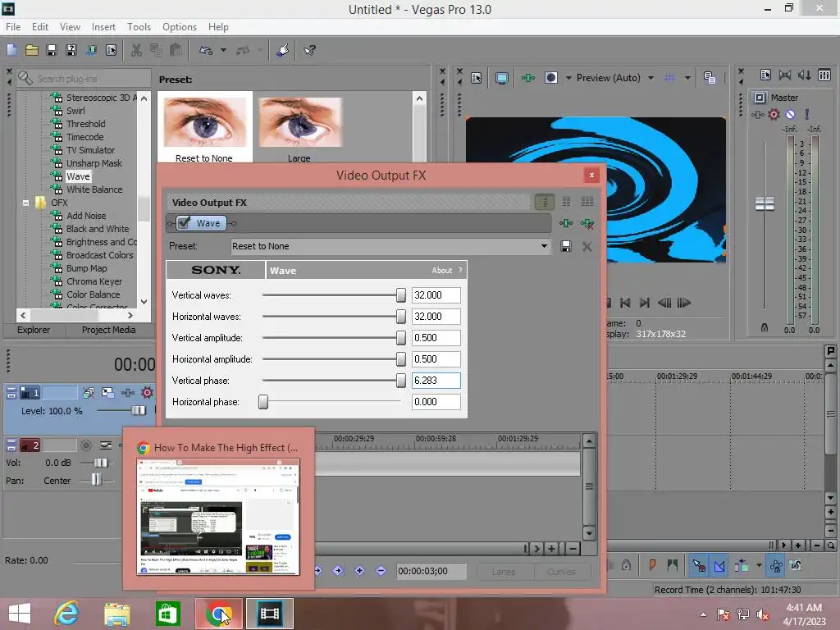Switch to the Explorer tab
This screenshot has width=840, height=630.
coord(34,330)
